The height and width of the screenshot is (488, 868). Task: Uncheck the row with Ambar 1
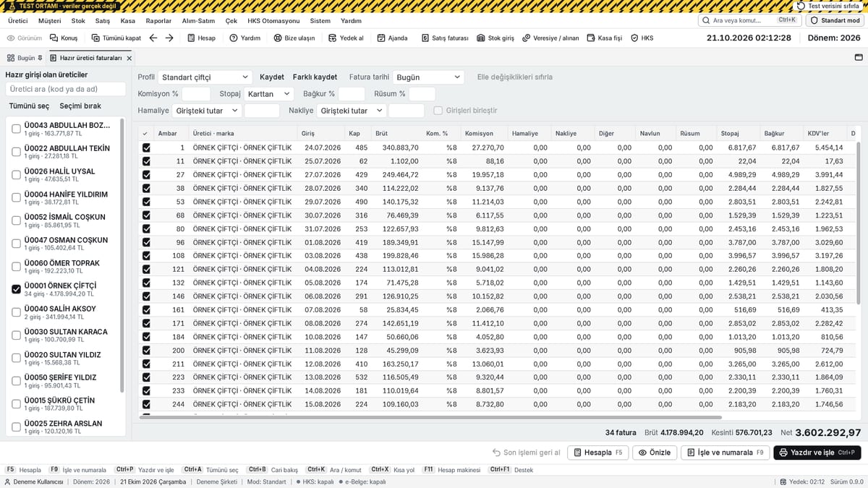pyautogui.click(x=146, y=147)
